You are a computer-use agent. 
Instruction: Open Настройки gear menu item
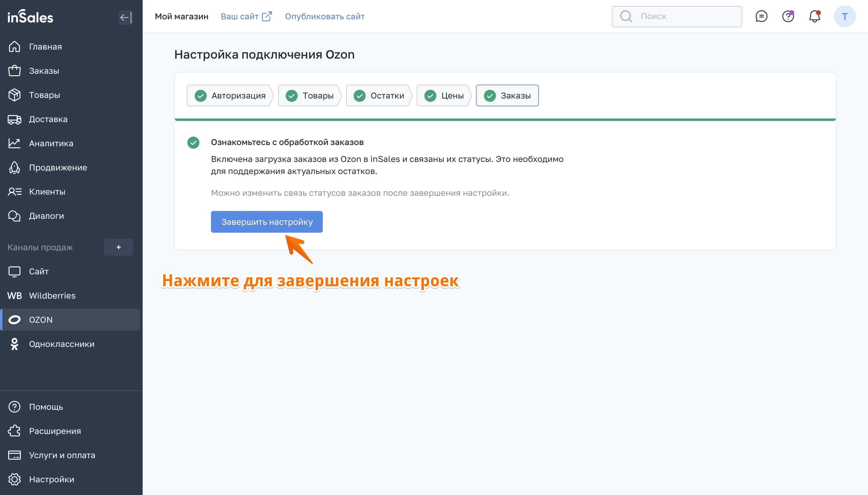coord(51,479)
